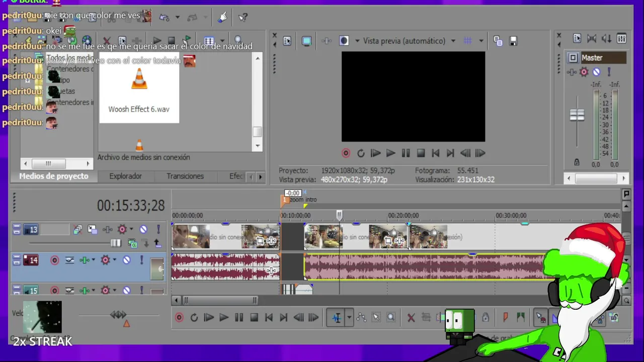Open track 13 automation settings dropdown
Image resolution: width=644 pixels, height=362 pixels.
tap(131, 230)
